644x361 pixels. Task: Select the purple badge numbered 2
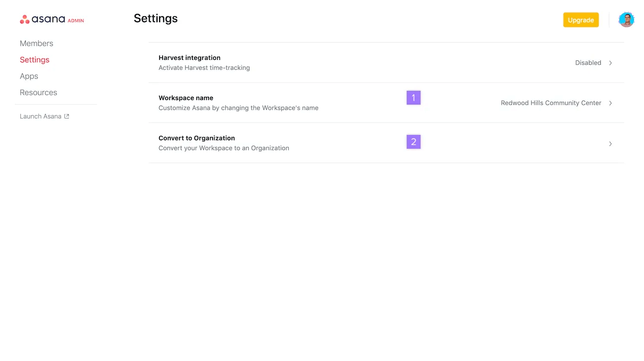pyautogui.click(x=413, y=142)
